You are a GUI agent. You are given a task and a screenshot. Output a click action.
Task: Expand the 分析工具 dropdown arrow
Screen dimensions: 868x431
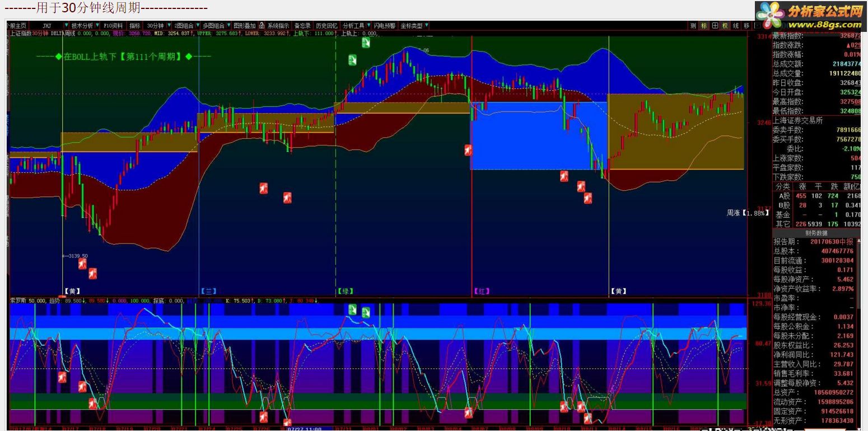(369, 26)
